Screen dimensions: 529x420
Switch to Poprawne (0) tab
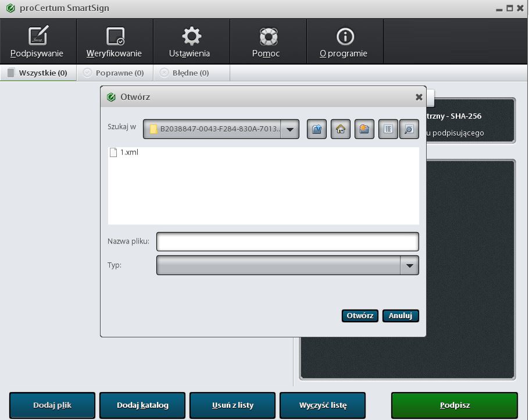point(115,73)
